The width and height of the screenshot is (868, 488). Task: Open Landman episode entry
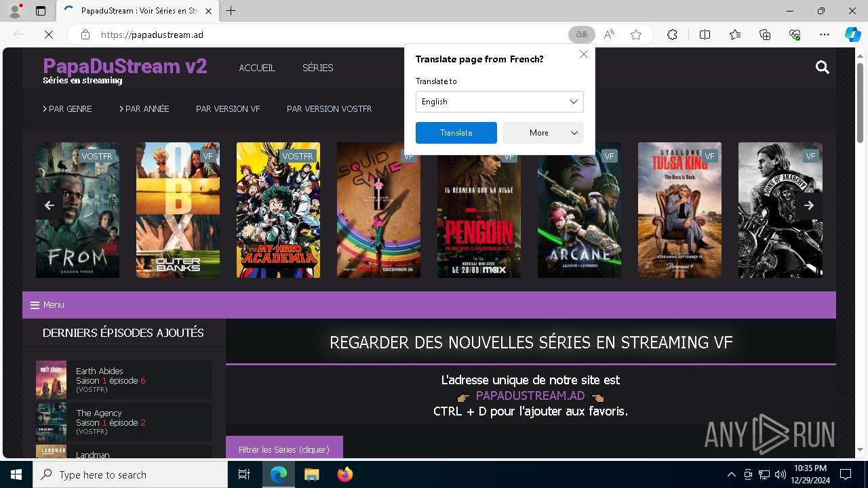tap(124, 451)
